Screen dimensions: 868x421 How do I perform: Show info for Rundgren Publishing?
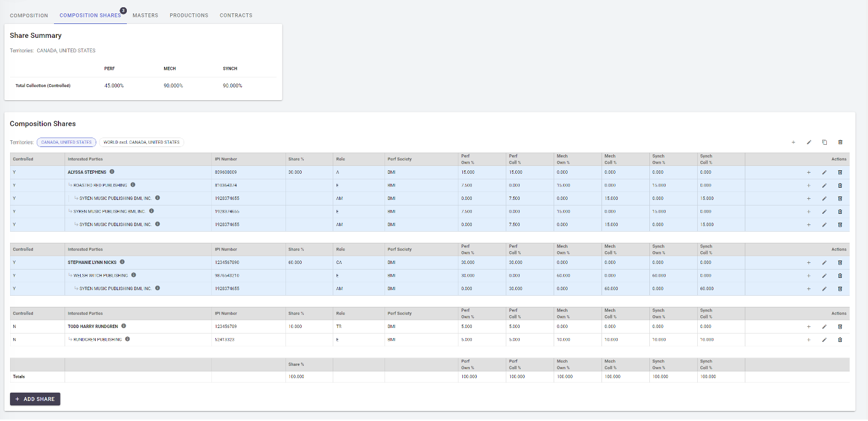pyautogui.click(x=127, y=339)
